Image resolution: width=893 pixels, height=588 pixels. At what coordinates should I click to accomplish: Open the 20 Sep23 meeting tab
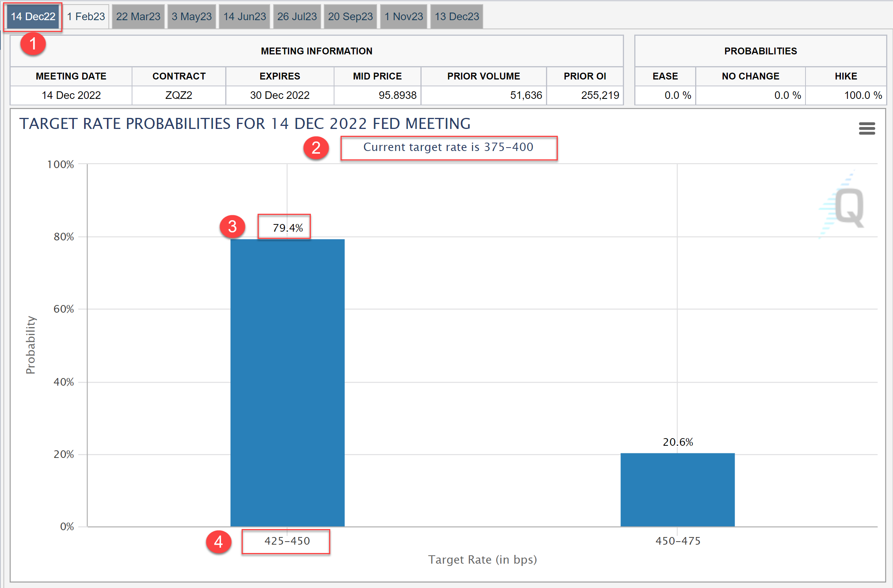click(350, 17)
